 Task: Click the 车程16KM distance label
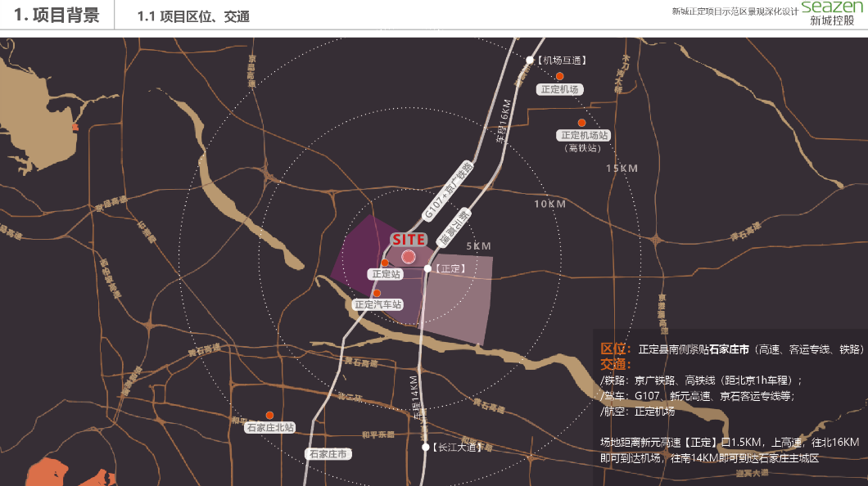pos(504,122)
